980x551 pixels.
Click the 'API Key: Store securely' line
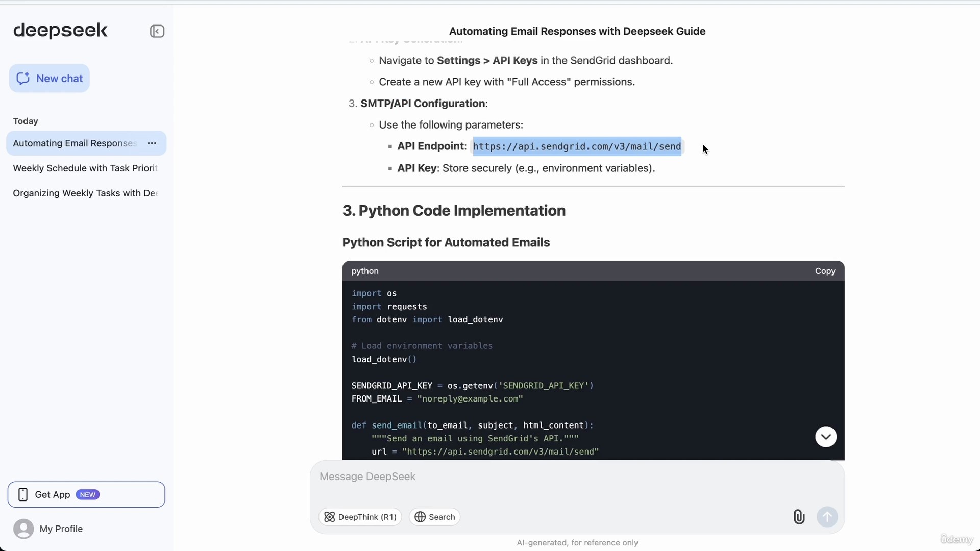pos(526,168)
